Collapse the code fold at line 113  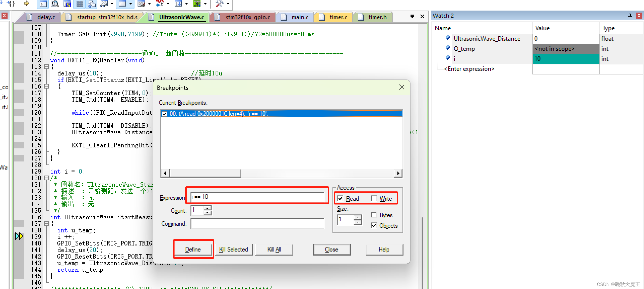pyautogui.click(x=46, y=67)
